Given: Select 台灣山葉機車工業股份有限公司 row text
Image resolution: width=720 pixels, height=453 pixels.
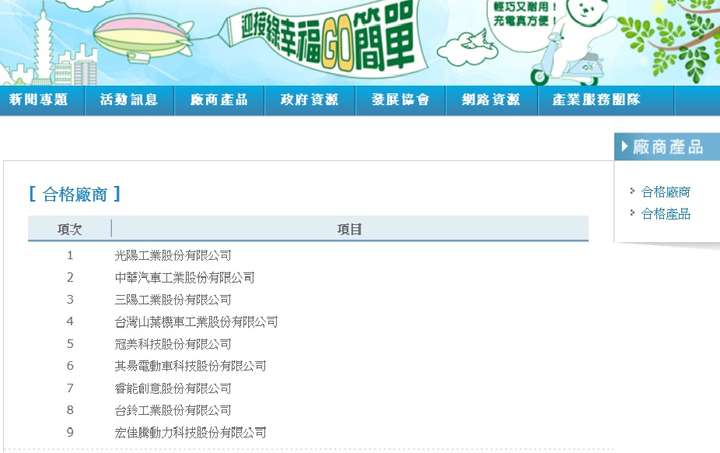Looking at the screenshot, I should point(196,322).
